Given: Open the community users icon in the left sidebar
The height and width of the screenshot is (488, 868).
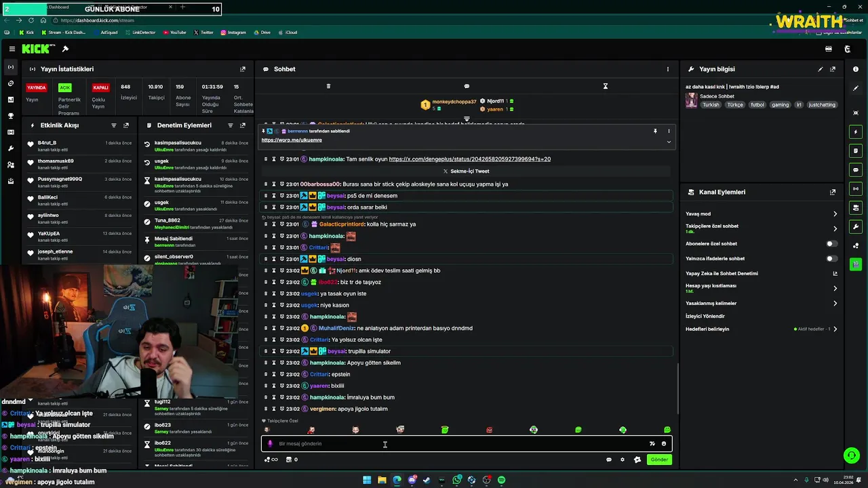Looking at the screenshot, I should point(10,165).
